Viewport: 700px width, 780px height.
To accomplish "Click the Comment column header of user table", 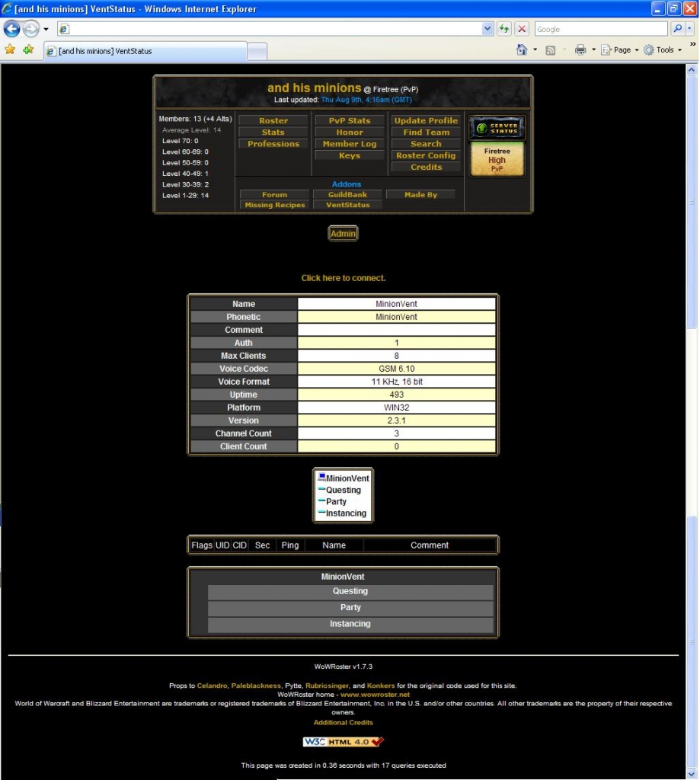I will [430, 545].
